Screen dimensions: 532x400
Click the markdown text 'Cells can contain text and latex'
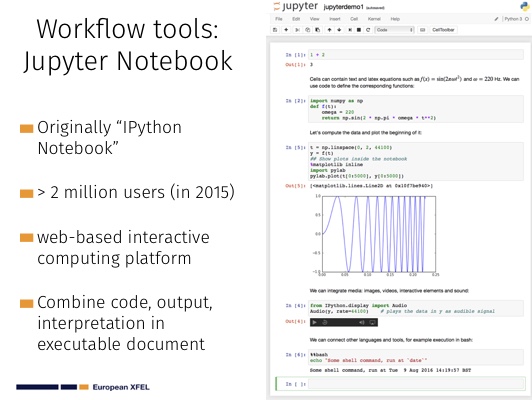click(x=414, y=82)
